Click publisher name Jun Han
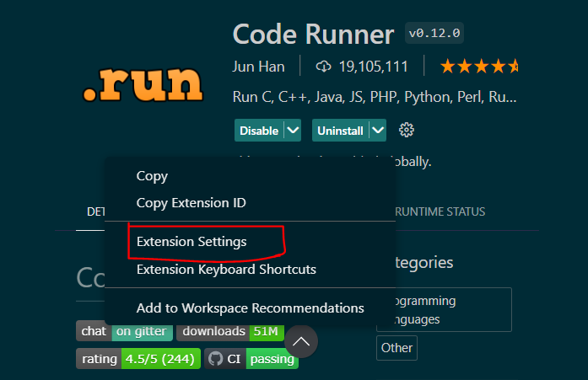This screenshot has width=588, height=380. (258, 67)
